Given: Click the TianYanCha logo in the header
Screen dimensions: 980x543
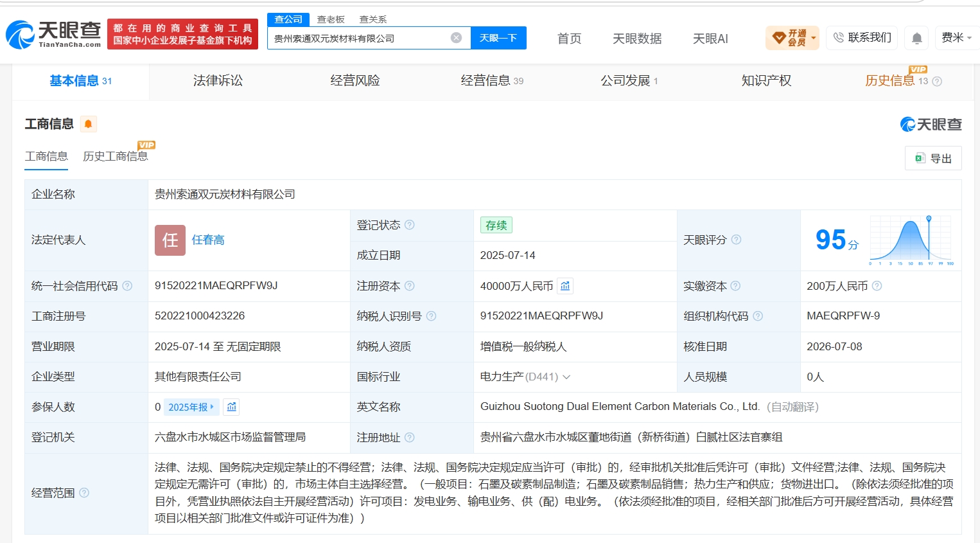Looking at the screenshot, I should coord(54,35).
